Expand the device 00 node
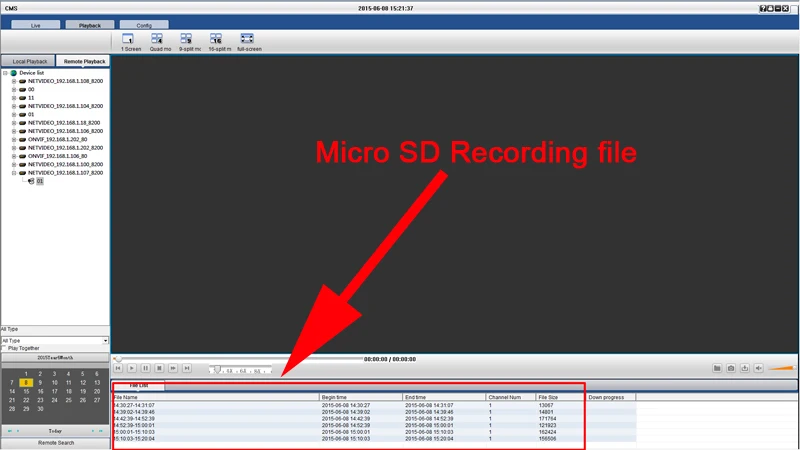 point(14,89)
